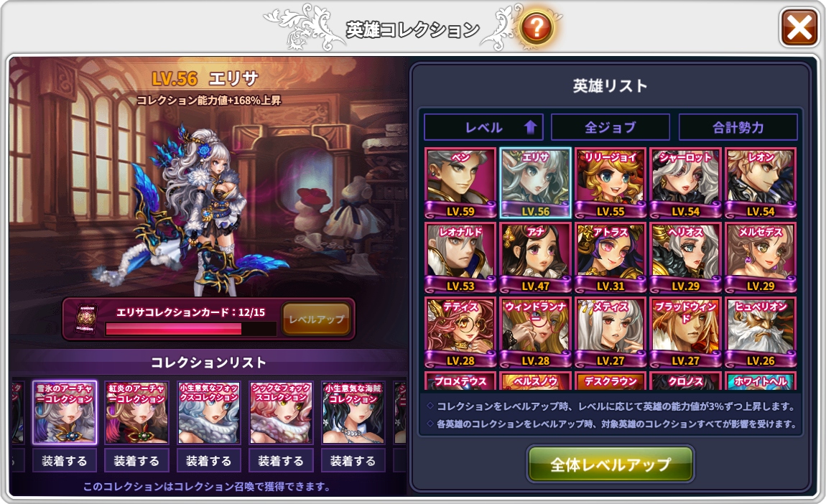Select the アトラス LV.31 hero icon
This screenshot has width=826, height=504.
[610, 258]
